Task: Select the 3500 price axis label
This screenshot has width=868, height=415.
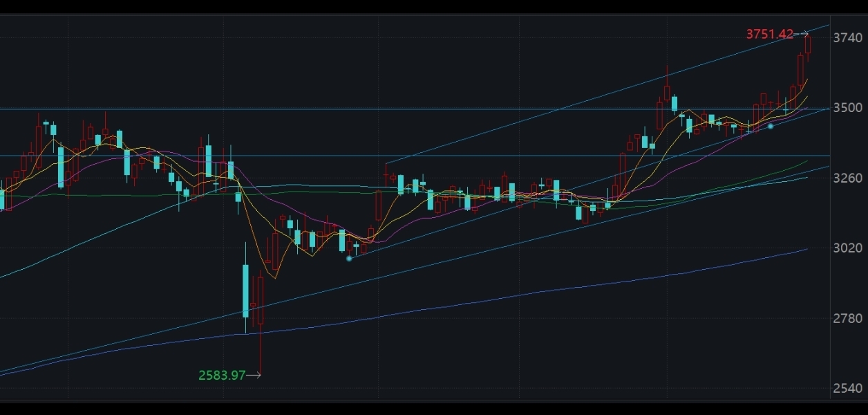Action: point(848,108)
